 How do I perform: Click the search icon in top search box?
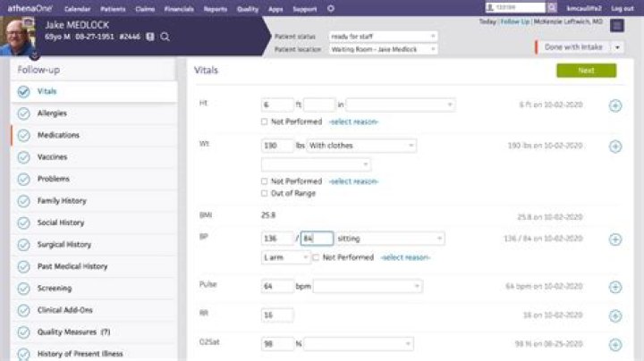tap(552, 8)
